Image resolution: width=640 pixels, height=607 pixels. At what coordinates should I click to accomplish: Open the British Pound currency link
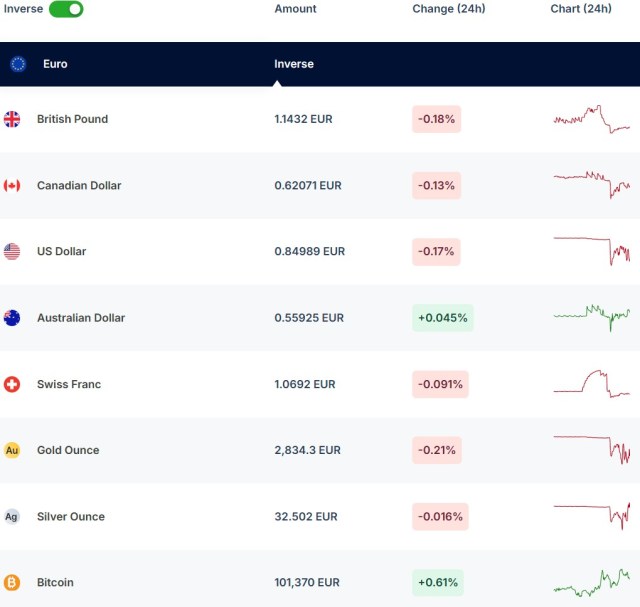click(x=72, y=119)
